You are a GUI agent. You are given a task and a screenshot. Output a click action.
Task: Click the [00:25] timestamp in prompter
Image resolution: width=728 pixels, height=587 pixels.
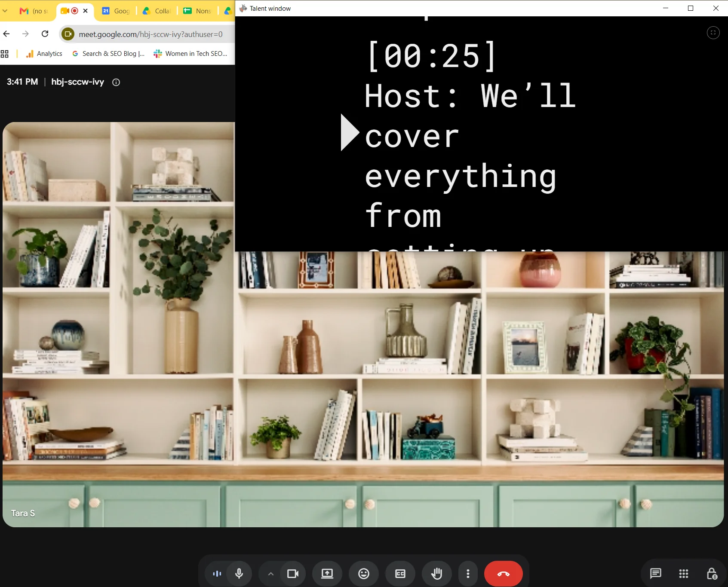click(x=432, y=56)
